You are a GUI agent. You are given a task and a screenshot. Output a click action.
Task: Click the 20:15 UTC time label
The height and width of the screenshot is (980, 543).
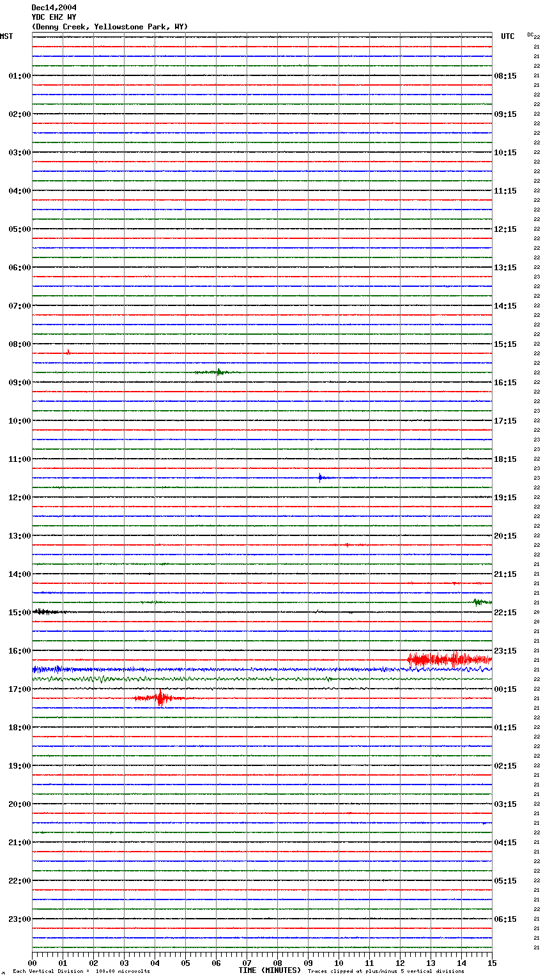[x=505, y=536]
